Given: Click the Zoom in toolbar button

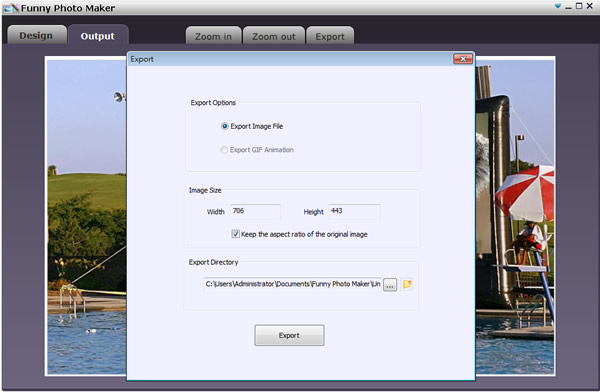Looking at the screenshot, I should (x=213, y=36).
